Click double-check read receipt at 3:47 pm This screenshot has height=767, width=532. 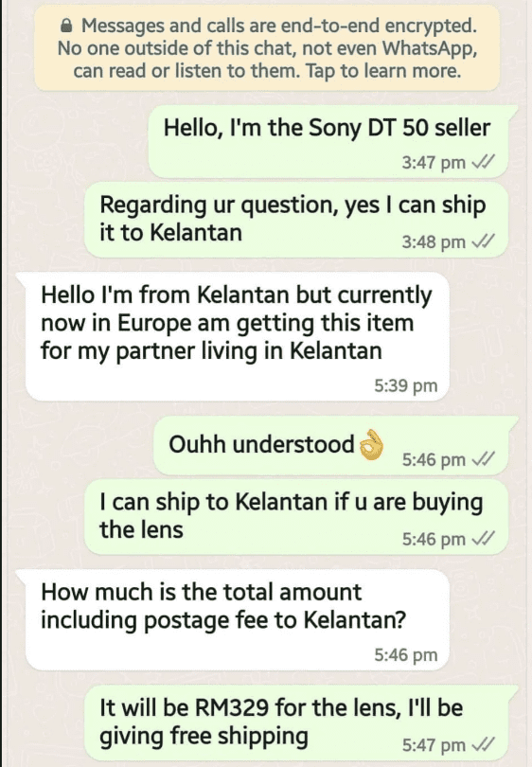(x=483, y=161)
